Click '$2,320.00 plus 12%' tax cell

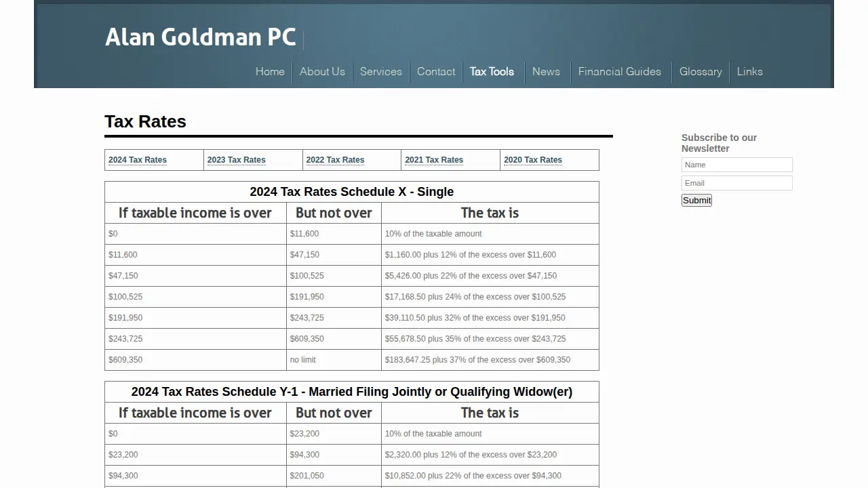pos(490,455)
